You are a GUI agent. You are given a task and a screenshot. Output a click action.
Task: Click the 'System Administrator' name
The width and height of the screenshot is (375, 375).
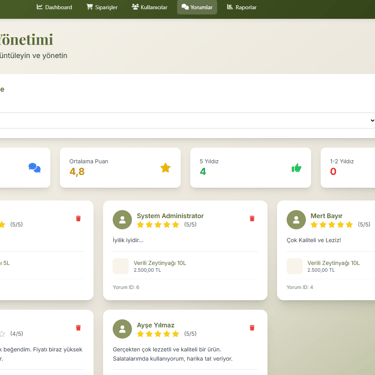coord(170,216)
